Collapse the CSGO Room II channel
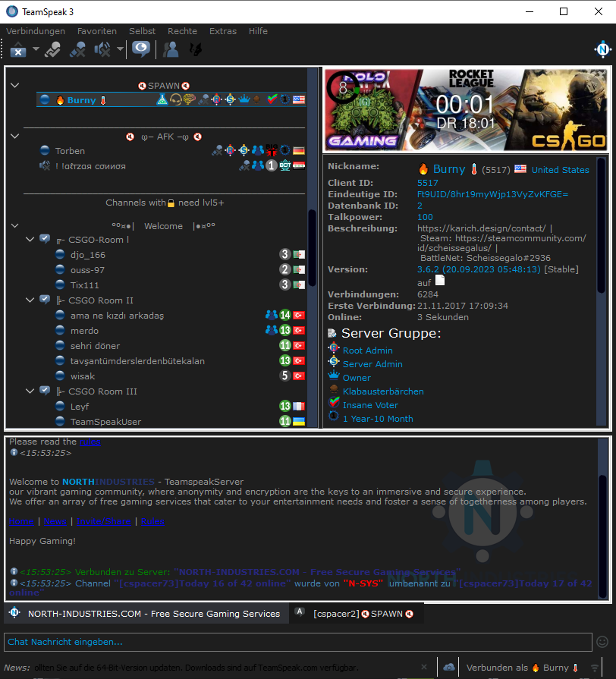Screen dimensions: 616x679 coord(30,300)
